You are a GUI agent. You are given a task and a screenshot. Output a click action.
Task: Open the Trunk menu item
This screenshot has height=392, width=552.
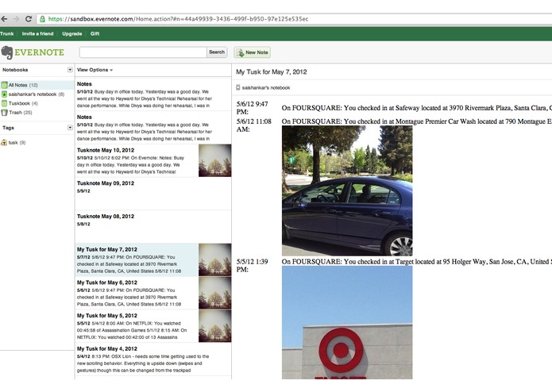point(6,34)
